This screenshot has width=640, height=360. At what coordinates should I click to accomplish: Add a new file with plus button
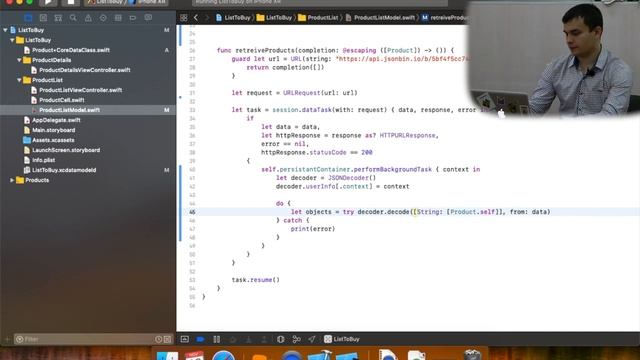click(x=7, y=339)
